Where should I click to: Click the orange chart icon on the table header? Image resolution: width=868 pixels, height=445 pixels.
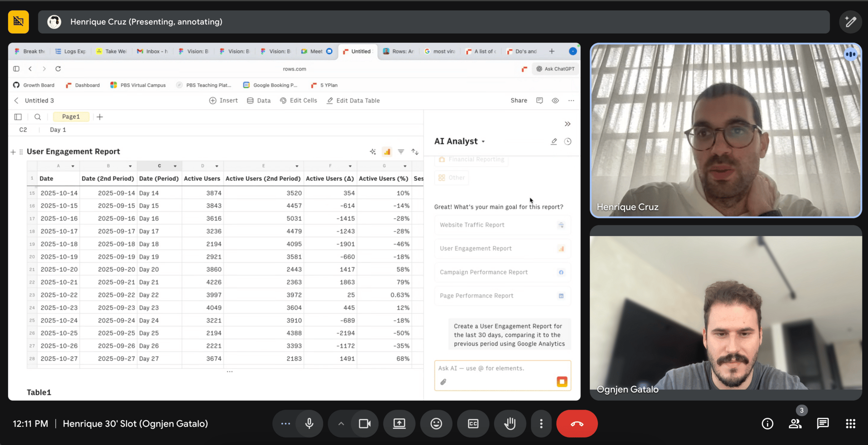pos(387,151)
